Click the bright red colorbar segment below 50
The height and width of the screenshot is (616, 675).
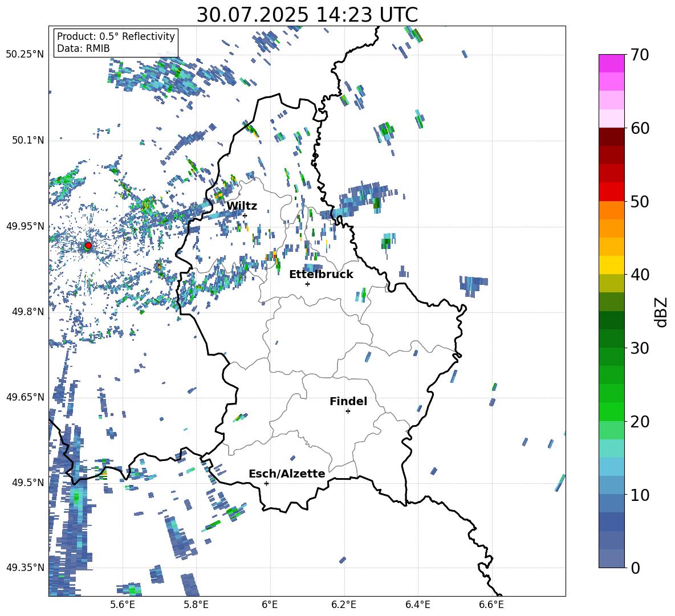click(612, 192)
